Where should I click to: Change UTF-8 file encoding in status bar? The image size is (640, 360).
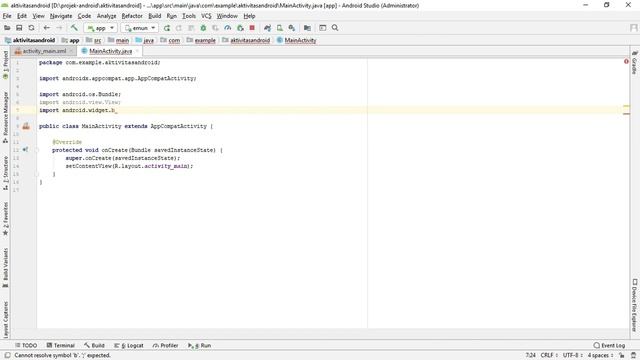(572, 356)
